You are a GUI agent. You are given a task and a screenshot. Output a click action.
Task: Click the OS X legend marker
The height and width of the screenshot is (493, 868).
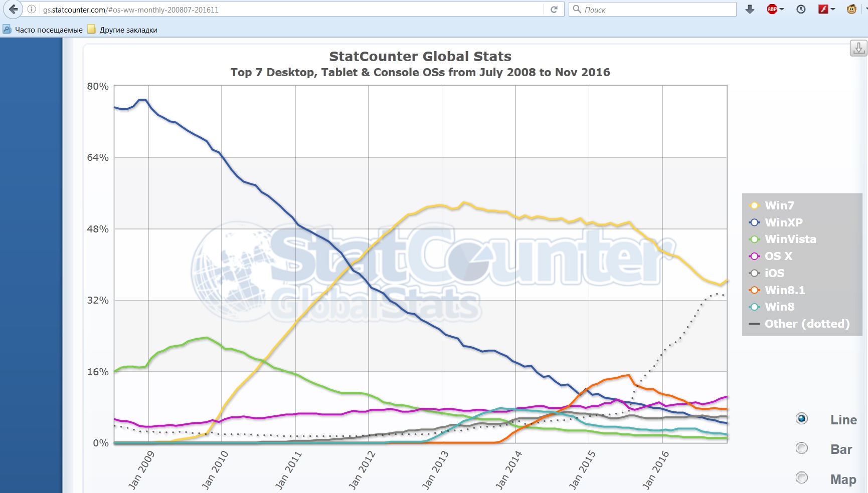click(x=754, y=256)
